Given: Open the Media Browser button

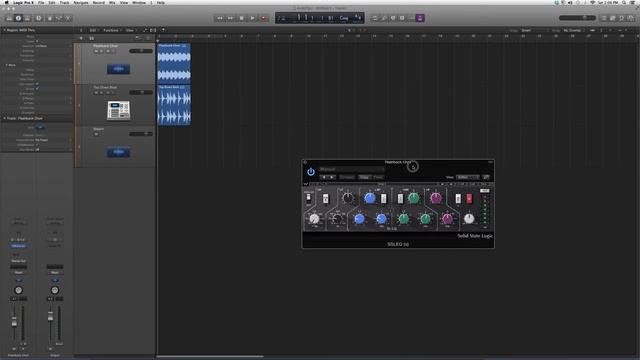Looking at the screenshot, I should click(631, 18).
